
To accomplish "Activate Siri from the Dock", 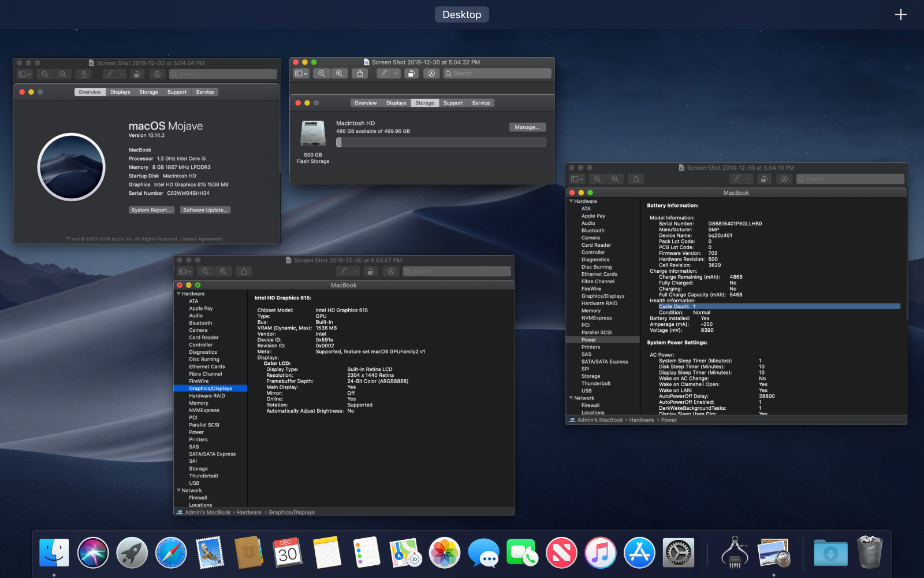I will (93, 553).
